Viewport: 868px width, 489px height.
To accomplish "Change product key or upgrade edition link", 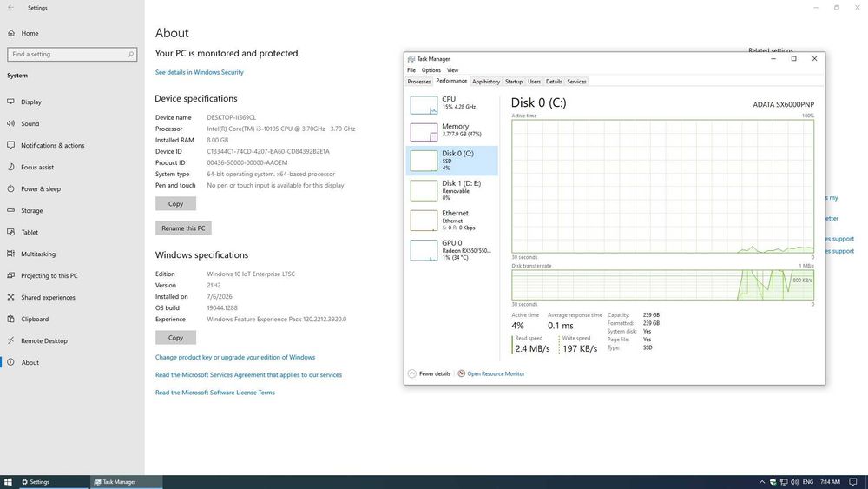I will pyautogui.click(x=235, y=357).
